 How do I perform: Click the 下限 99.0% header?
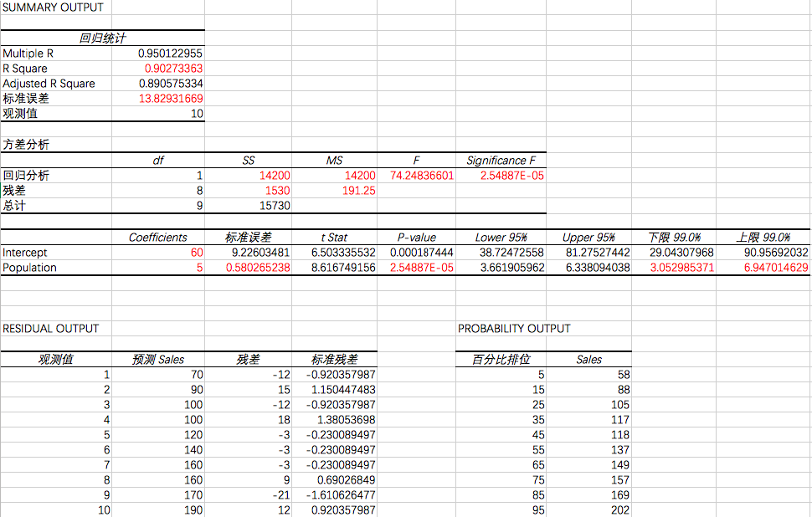pyautogui.click(x=674, y=238)
